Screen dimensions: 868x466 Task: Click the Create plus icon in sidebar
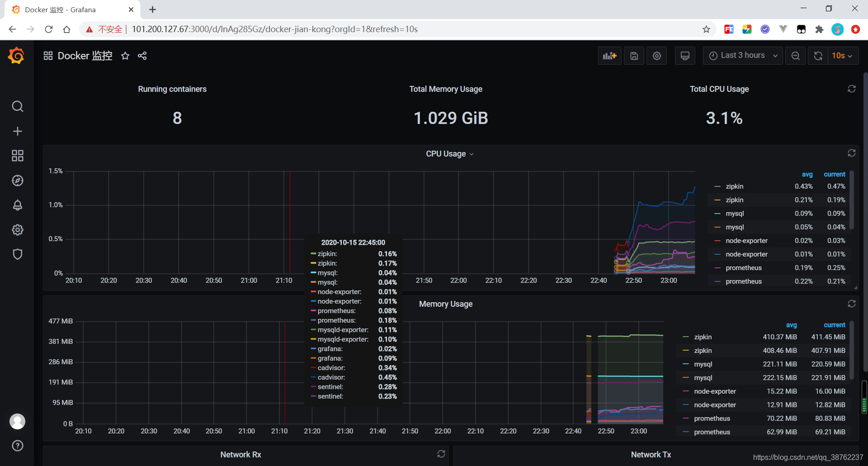point(17,131)
